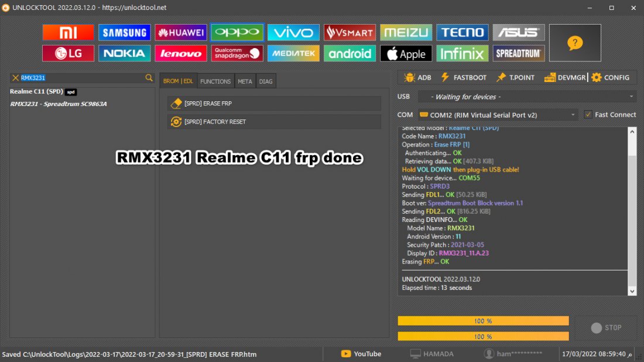Click the RMX3231 search input field
The height and width of the screenshot is (362, 644).
(x=82, y=78)
